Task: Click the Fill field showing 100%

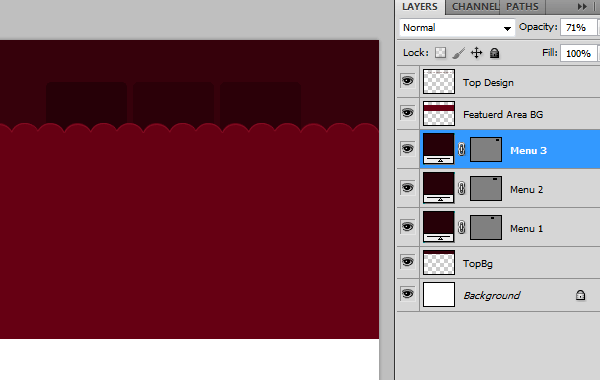Action: (x=578, y=53)
